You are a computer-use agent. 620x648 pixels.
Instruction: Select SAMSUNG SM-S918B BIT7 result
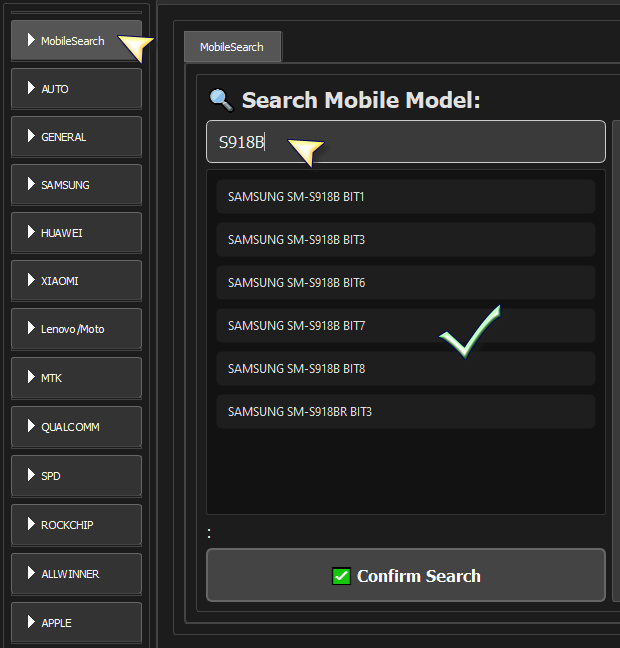(x=406, y=326)
